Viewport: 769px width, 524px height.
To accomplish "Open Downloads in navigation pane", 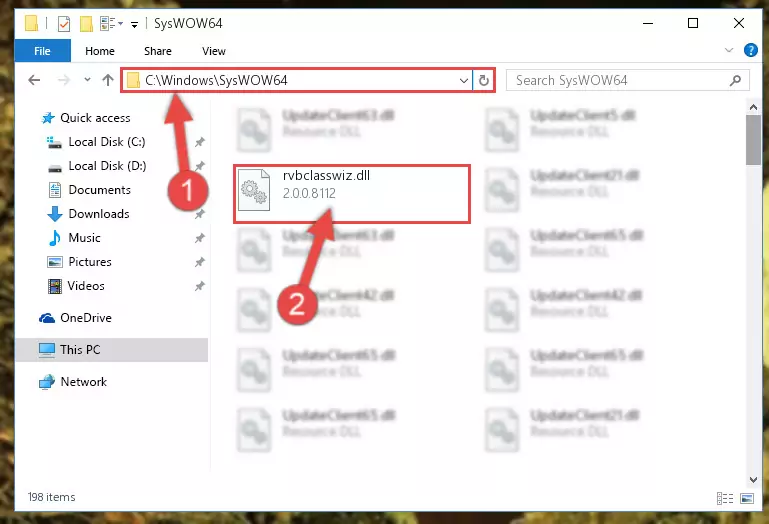I will point(99,214).
